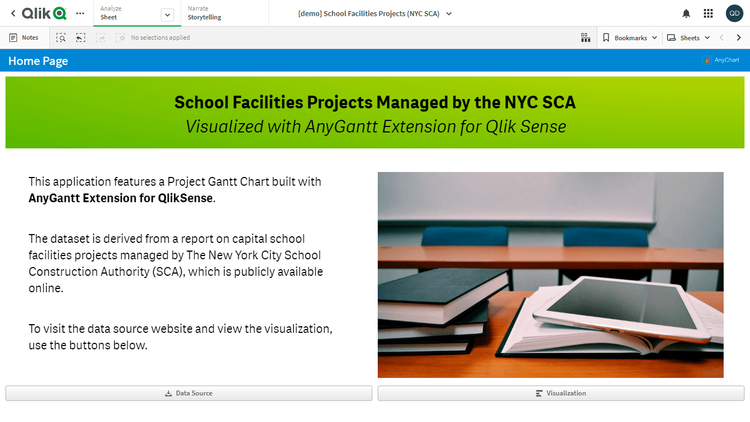Open the three-dot more options menu

tap(80, 13)
